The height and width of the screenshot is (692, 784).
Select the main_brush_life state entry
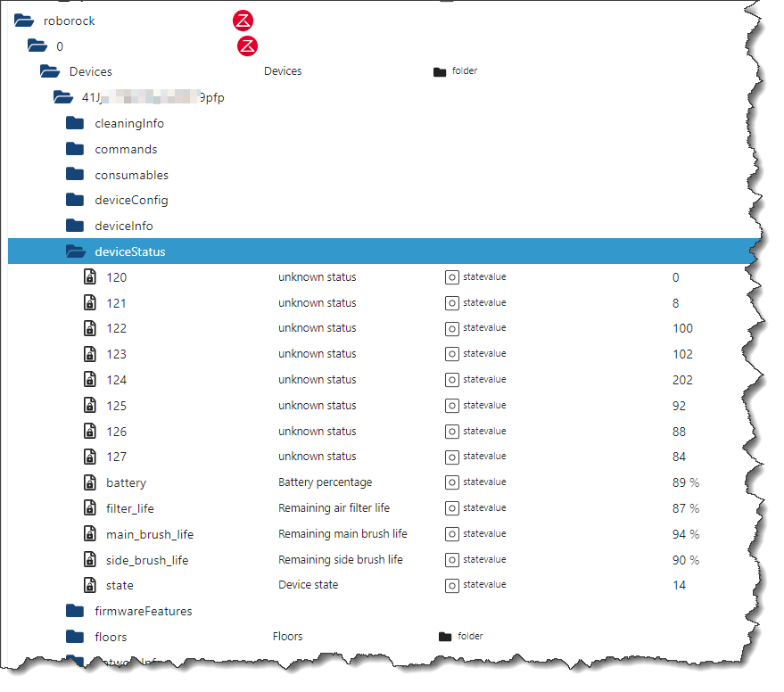[150, 534]
